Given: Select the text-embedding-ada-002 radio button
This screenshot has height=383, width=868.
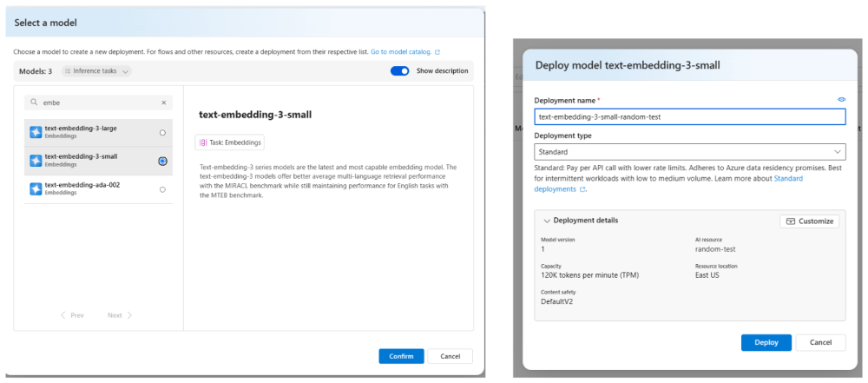Looking at the screenshot, I should click(162, 189).
